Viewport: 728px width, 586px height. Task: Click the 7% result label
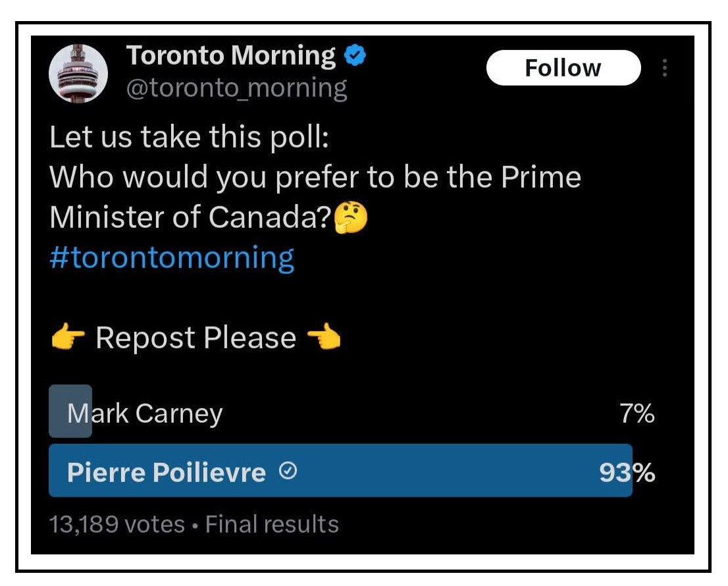pyautogui.click(x=637, y=414)
